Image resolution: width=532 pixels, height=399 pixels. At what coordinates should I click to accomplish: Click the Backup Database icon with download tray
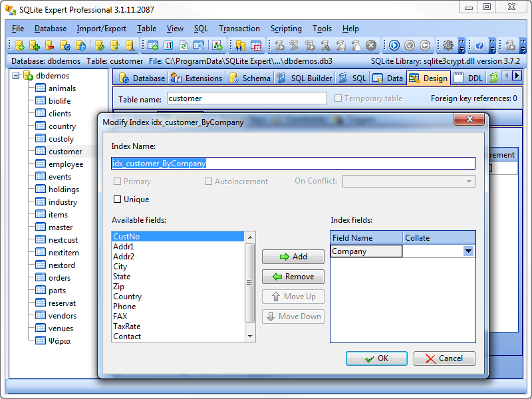click(x=130, y=45)
